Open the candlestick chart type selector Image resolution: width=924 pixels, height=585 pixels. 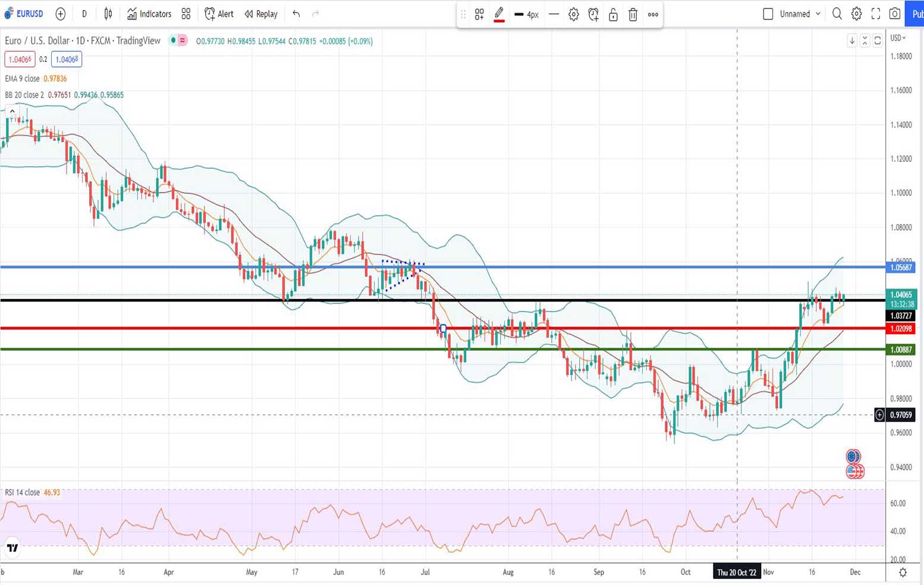(x=108, y=14)
